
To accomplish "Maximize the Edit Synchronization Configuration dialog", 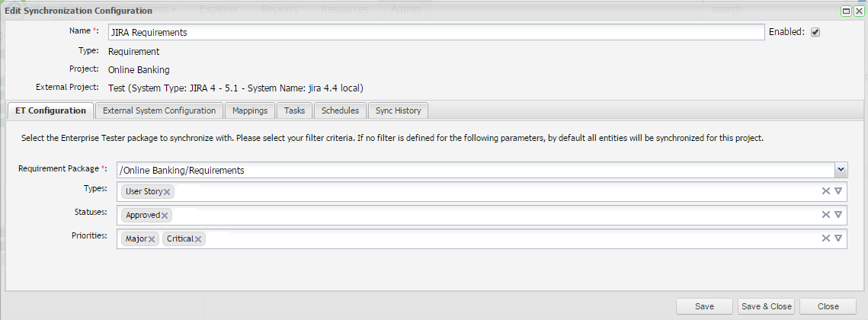I will [x=847, y=11].
